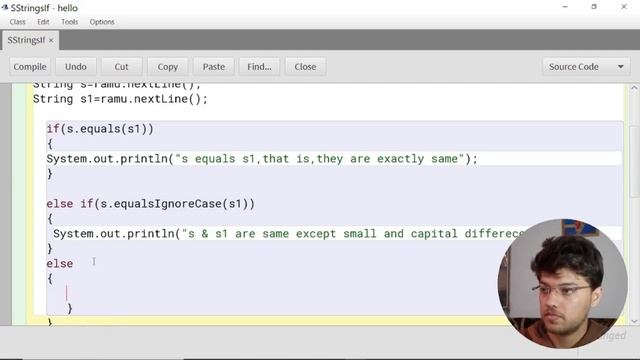Screen dimensions: 640x360
Task: Click the scrollbar up arrow
Action: click(x=634, y=88)
